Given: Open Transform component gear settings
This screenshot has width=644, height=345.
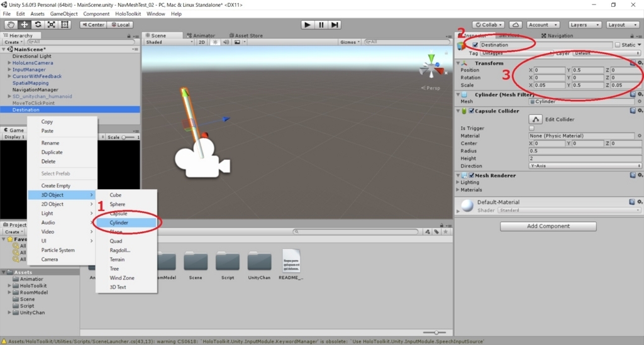Looking at the screenshot, I should [x=640, y=63].
